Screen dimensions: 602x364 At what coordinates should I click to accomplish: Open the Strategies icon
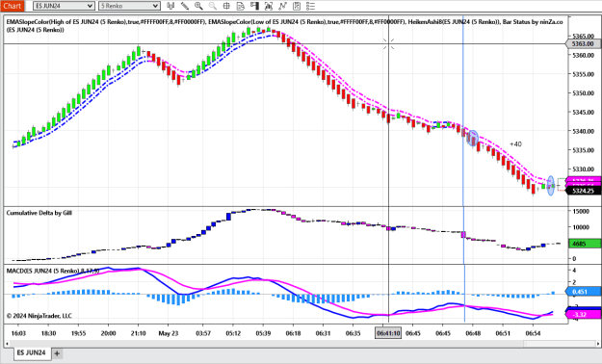point(297,6)
